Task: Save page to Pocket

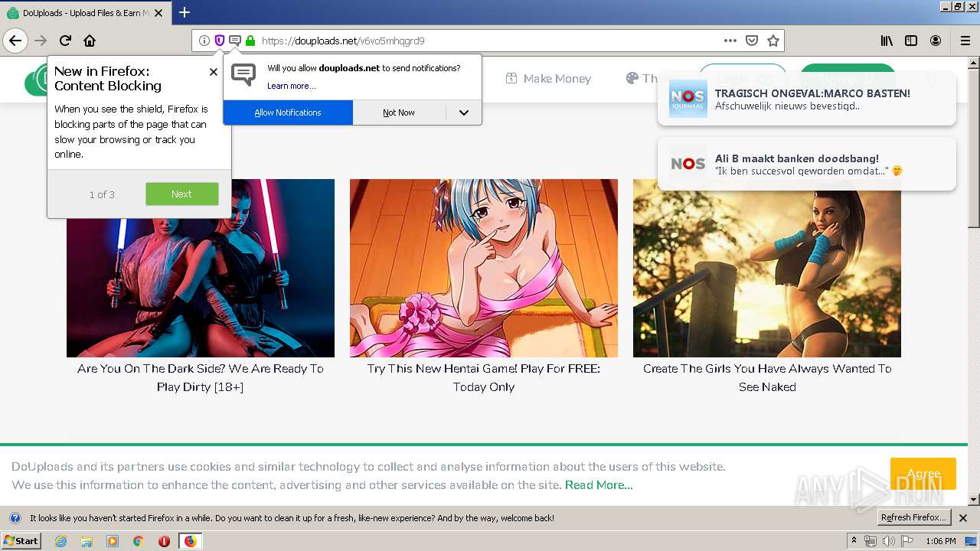Action: (752, 41)
